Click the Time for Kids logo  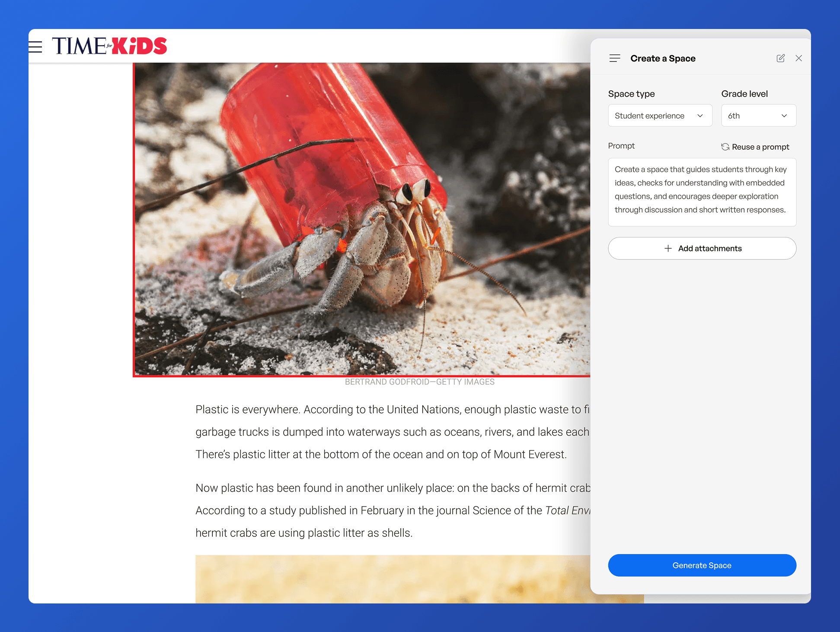click(109, 46)
